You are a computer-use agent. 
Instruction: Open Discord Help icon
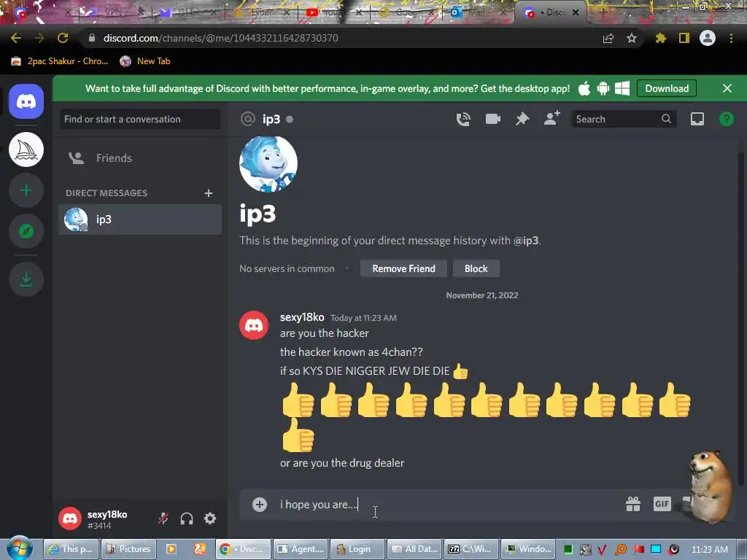pos(726,119)
